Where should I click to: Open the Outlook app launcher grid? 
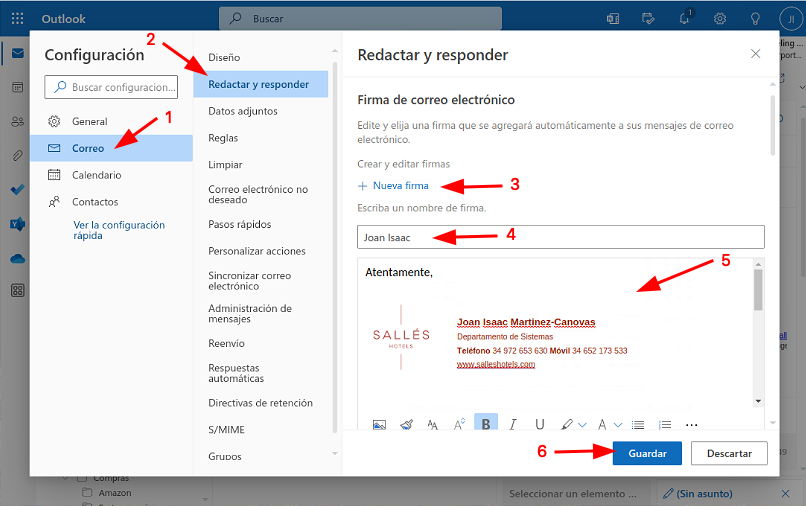click(18, 18)
